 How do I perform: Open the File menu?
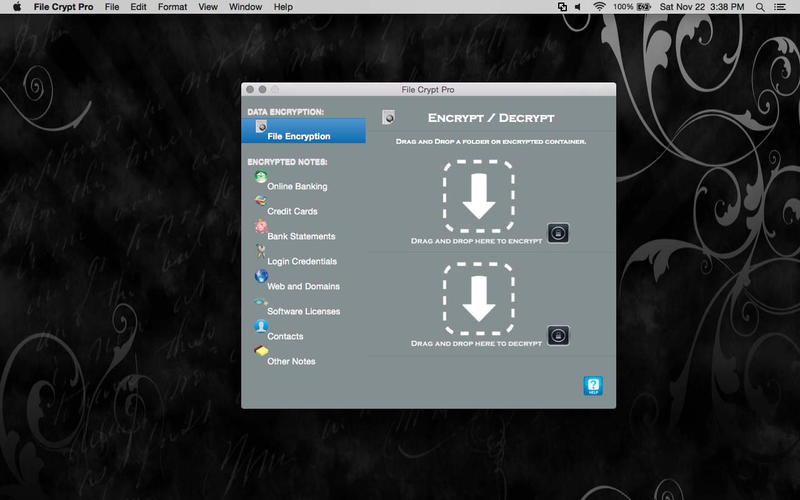pos(112,7)
